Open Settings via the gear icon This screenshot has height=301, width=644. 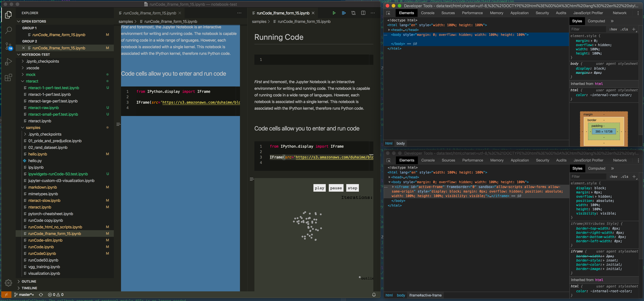pos(8,283)
